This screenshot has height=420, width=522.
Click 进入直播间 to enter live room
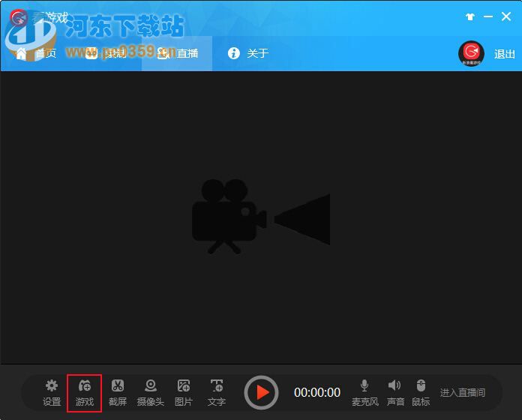463,393
